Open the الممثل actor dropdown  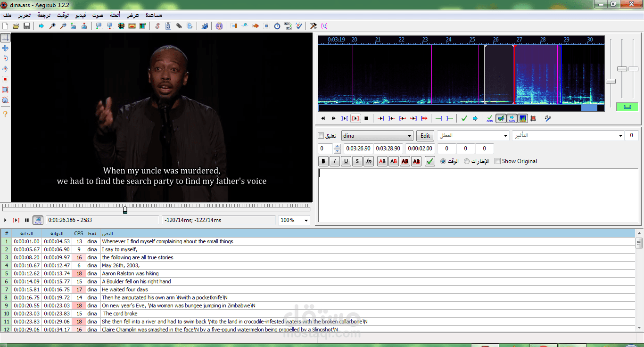coord(473,136)
